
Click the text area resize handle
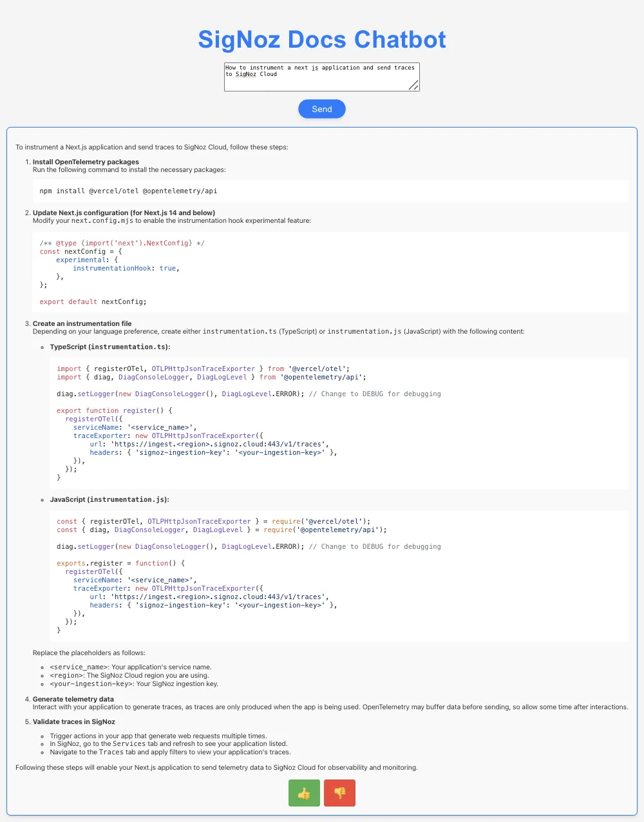pyautogui.click(x=414, y=86)
